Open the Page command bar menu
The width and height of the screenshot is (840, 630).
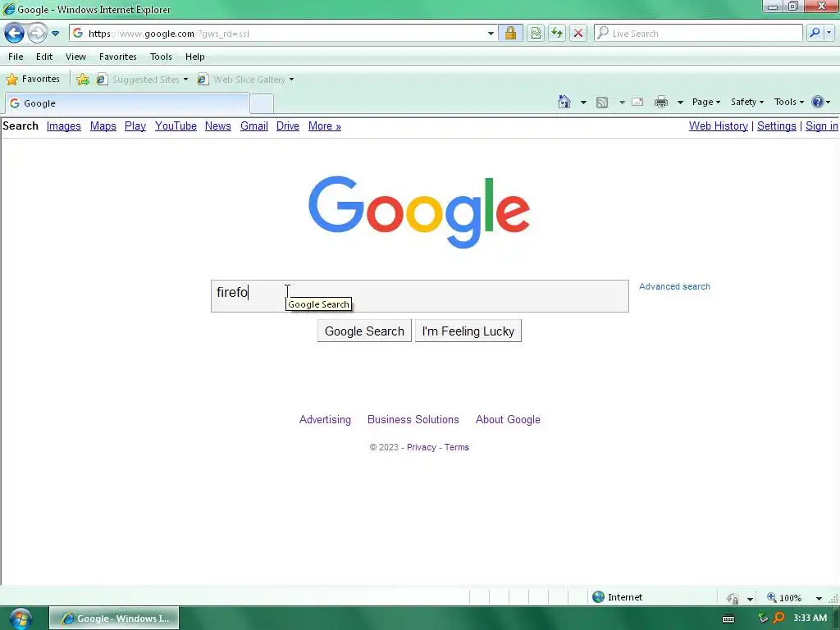[x=706, y=102]
